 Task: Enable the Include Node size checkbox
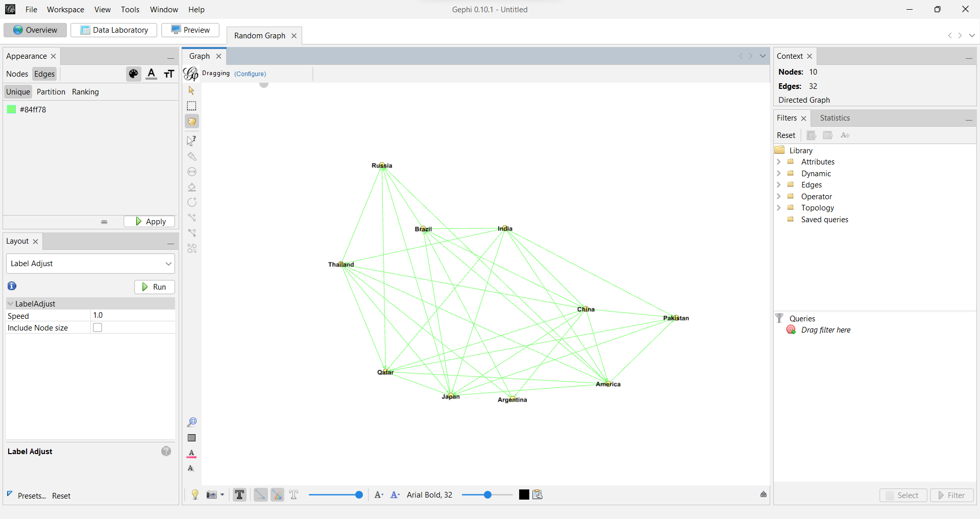(97, 327)
